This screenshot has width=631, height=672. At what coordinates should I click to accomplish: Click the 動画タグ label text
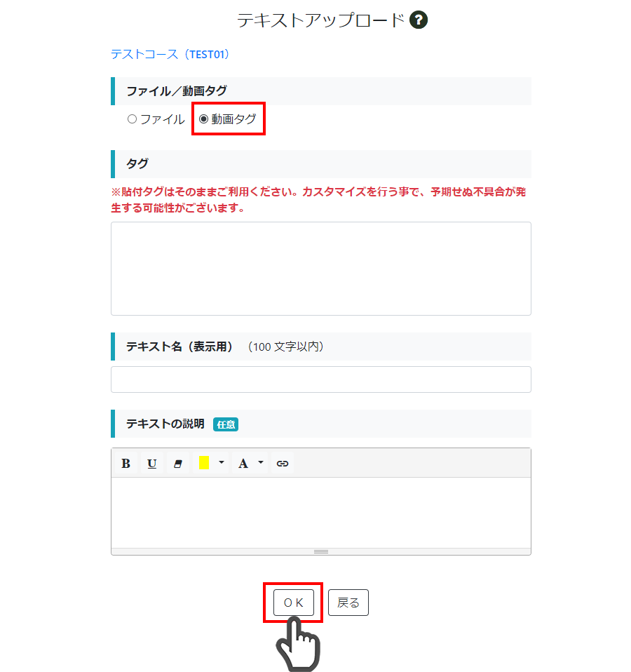[234, 119]
